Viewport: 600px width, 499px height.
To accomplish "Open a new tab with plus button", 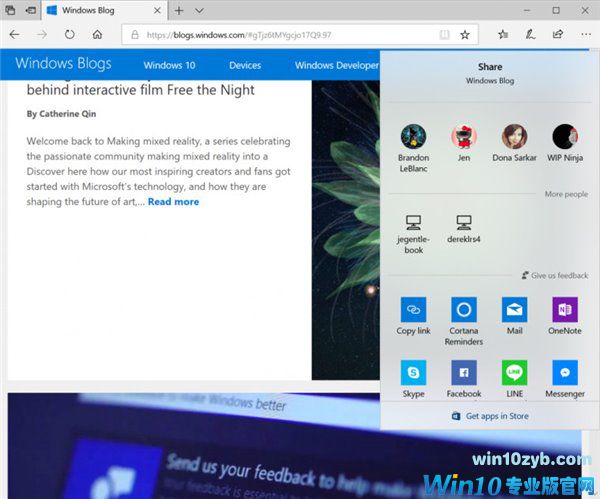I will click(179, 11).
